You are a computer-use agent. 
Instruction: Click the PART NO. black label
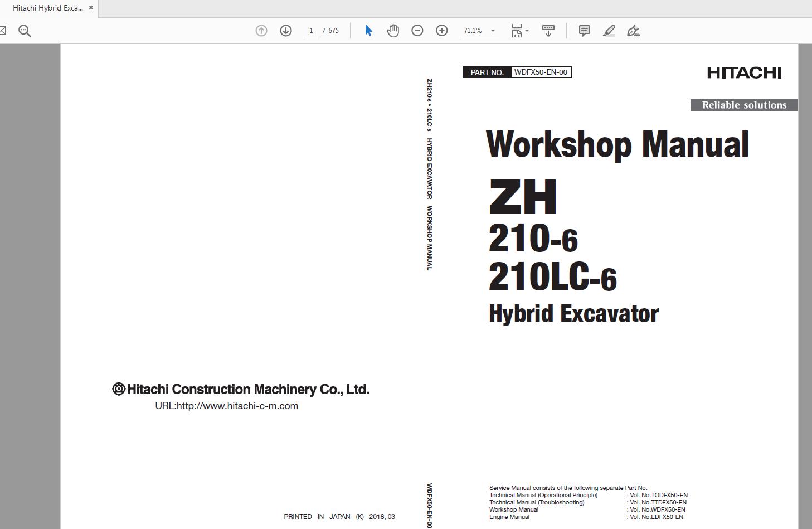point(487,72)
